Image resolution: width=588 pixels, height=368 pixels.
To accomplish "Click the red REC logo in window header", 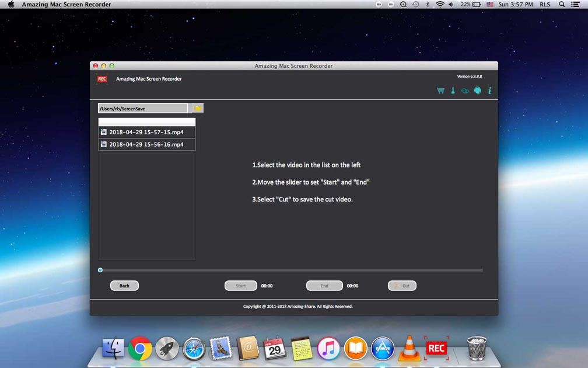I will (102, 79).
